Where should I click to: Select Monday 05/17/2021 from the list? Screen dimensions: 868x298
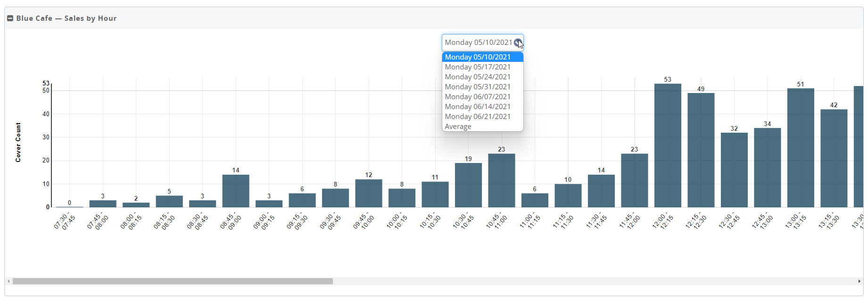coord(478,67)
